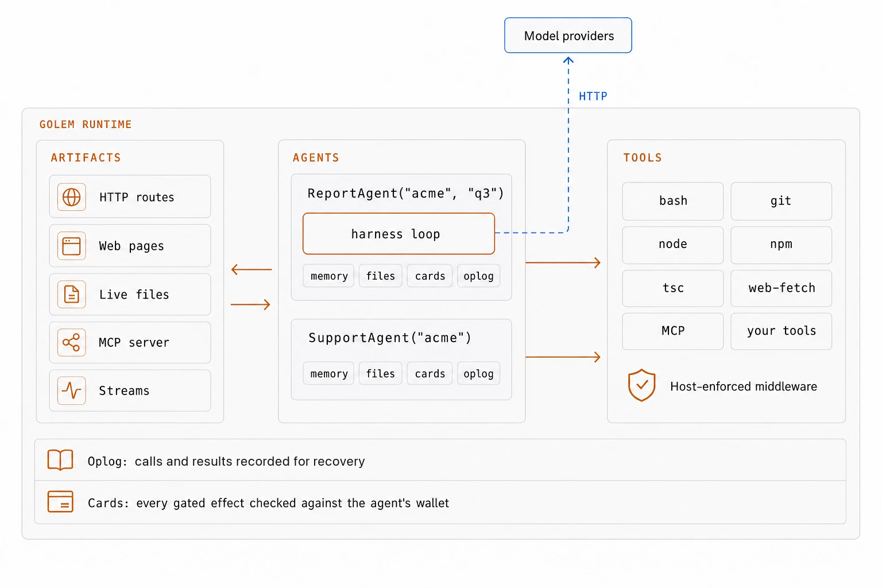Click the SupportAgent("acme") title
Image resolution: width=882 pixels, height=588 pixels.
390,338
